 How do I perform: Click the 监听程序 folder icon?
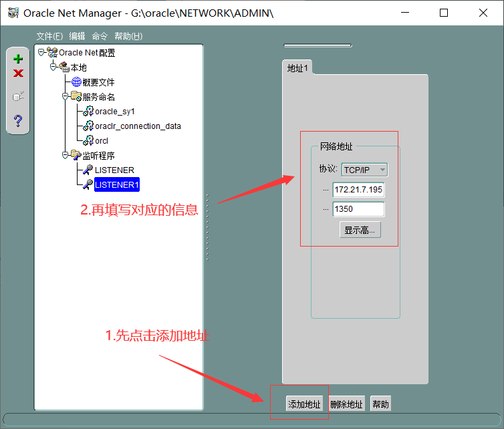(76, 155)
